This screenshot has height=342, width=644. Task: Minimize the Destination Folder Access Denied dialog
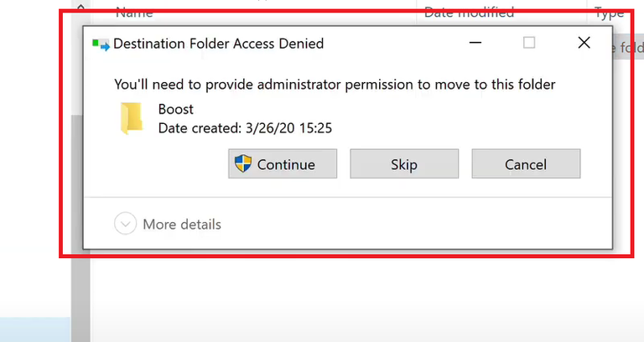475,43
